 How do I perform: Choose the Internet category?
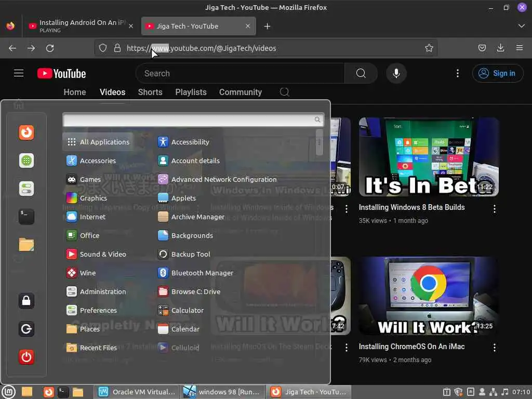86,217
